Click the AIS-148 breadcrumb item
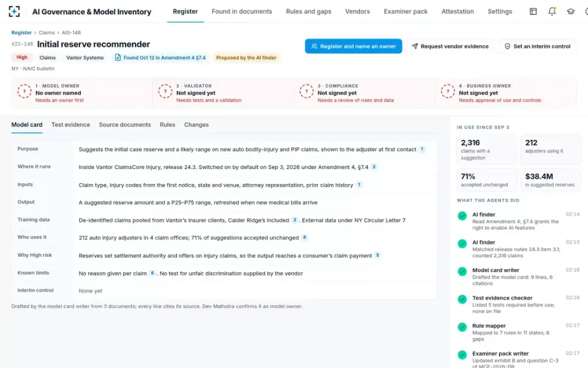Viewport: 588px width, 368px height. point(72,32)
